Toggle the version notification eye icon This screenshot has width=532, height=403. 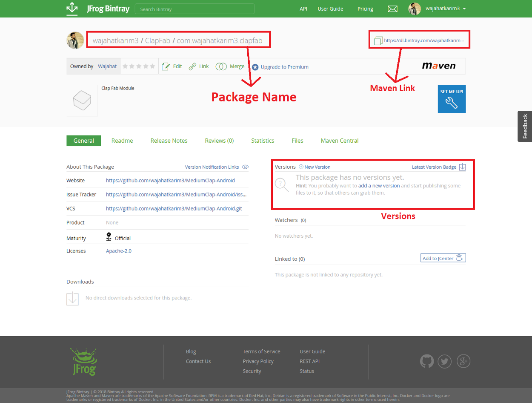245,167
